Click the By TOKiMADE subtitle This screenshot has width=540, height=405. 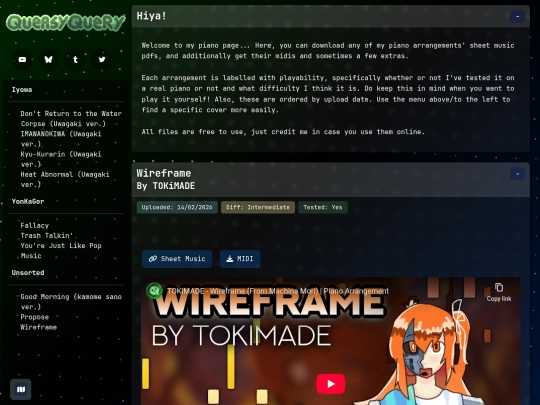pyautogui.click(x=166, y=186)
